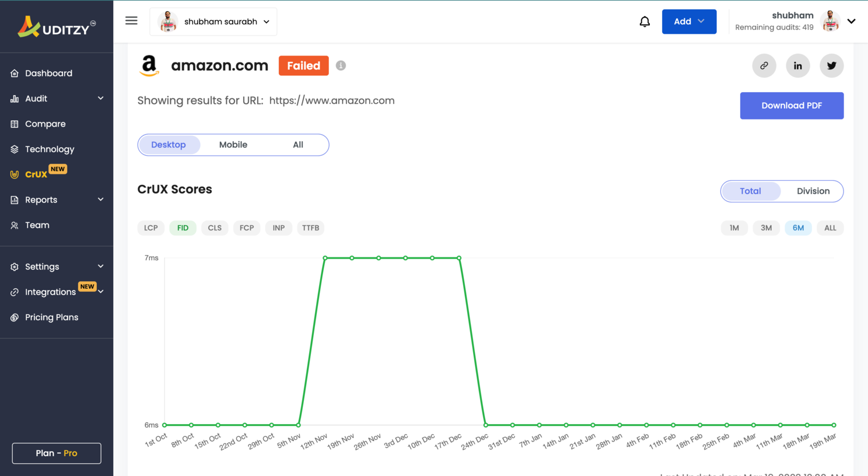This screenshot has width=868, height=476.
Task: Click the info icon beside Failed
Action: coord(341,65)
